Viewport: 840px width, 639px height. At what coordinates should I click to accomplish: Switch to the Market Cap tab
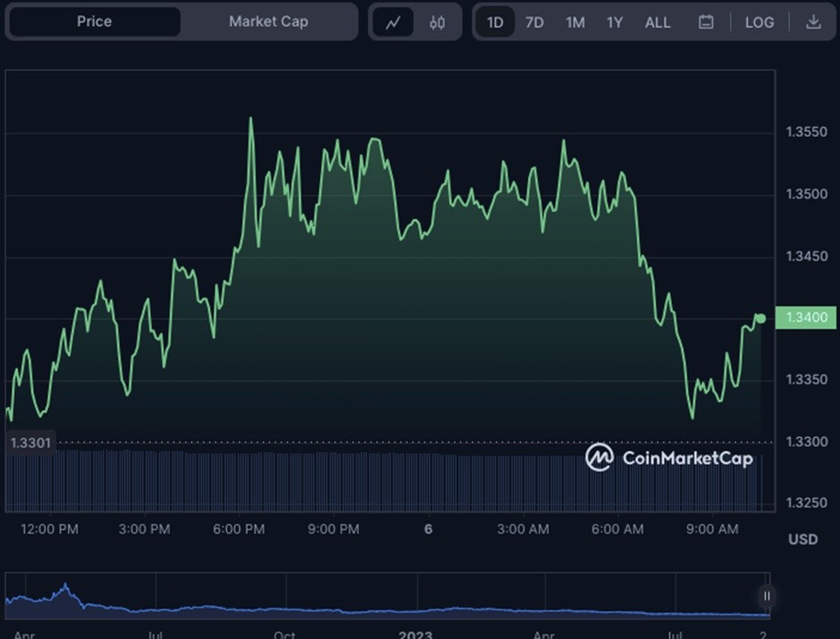[x=268, y=21]
